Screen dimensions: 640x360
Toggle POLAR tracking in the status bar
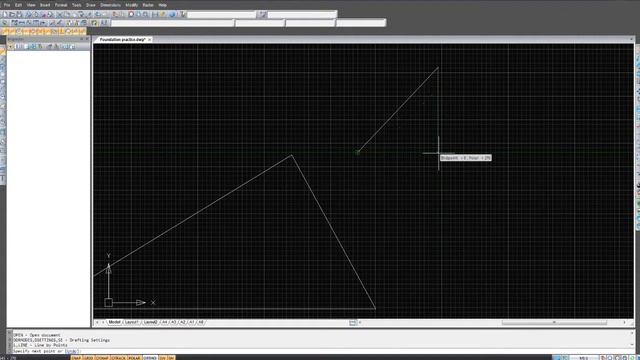(134, 358)
